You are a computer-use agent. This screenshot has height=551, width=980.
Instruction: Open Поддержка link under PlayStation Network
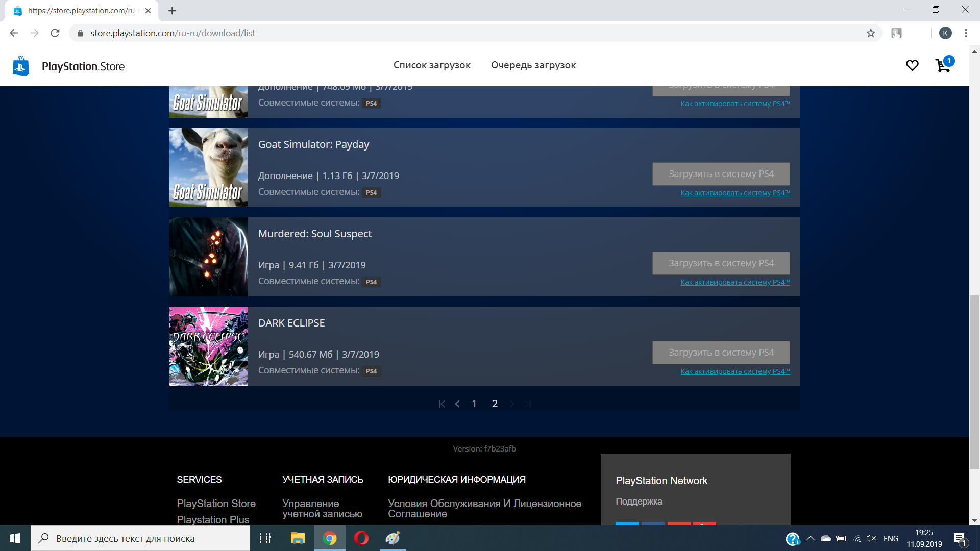(x=639, y=502)
